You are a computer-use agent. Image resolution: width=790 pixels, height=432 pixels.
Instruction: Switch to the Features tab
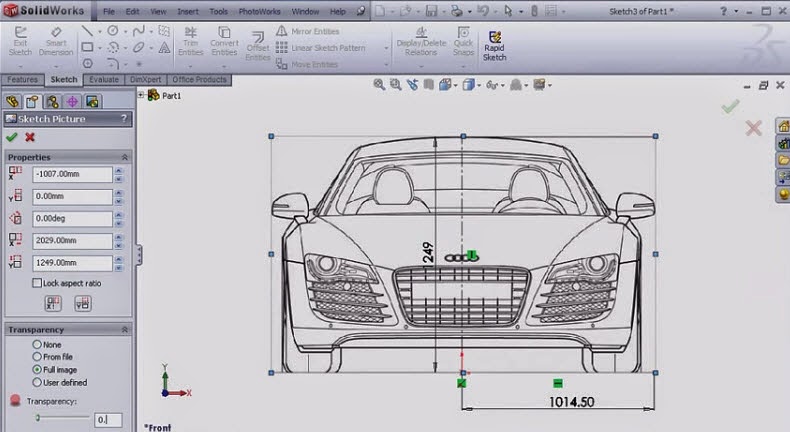(22, 80)
